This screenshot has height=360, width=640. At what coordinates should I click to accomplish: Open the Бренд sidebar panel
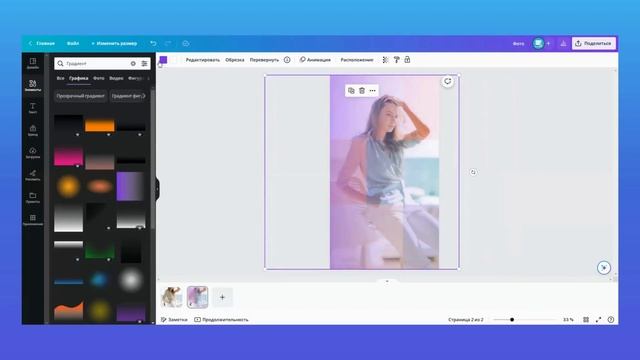33,130
